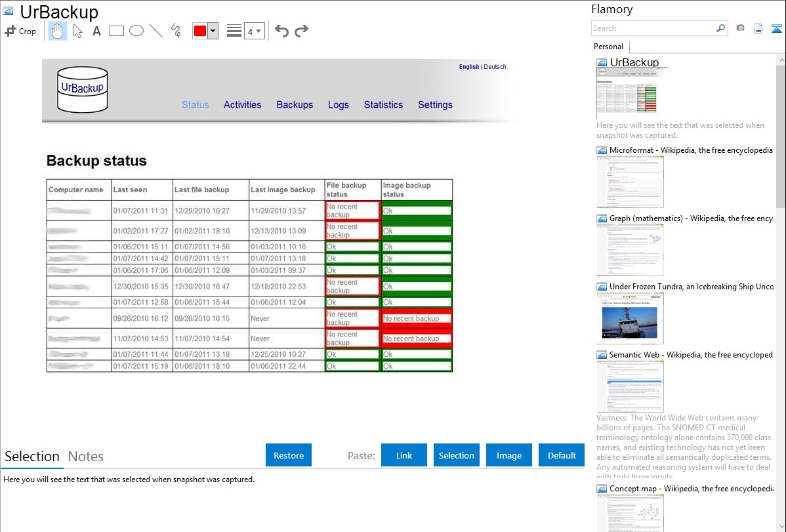Click the snapshot list scrollbar up arrow

point(781,60)
